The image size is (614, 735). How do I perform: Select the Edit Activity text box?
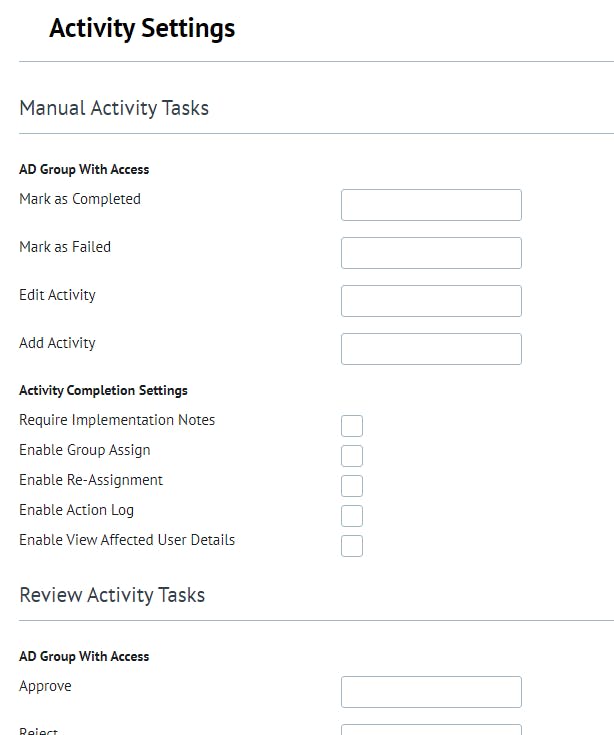point(431,301)
